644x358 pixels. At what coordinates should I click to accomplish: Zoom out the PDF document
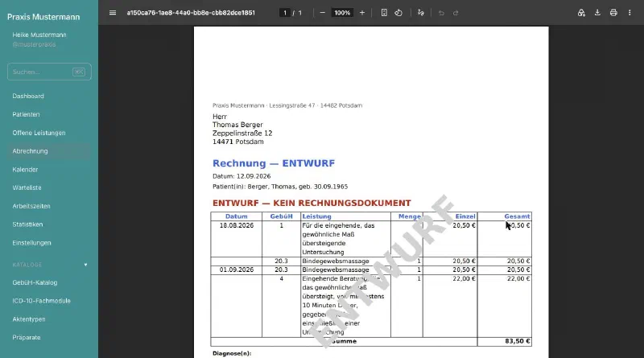coord(323,13)
